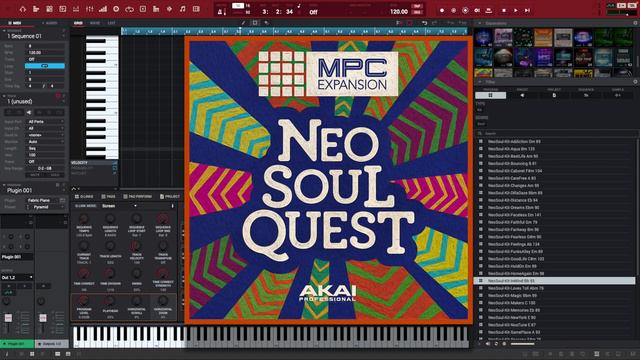Select the NeoSoul-Kit-Magic list entry
Screen dimensions: 640x360
point(555,296)
